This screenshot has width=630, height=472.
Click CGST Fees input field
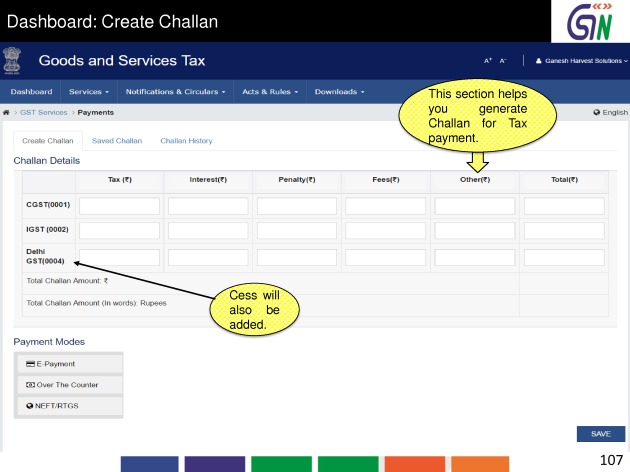pyautogui.click(x=386, y=206)
